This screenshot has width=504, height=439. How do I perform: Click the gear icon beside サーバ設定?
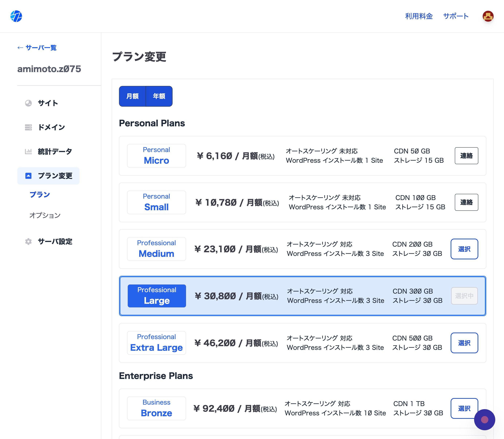point(28,241)
